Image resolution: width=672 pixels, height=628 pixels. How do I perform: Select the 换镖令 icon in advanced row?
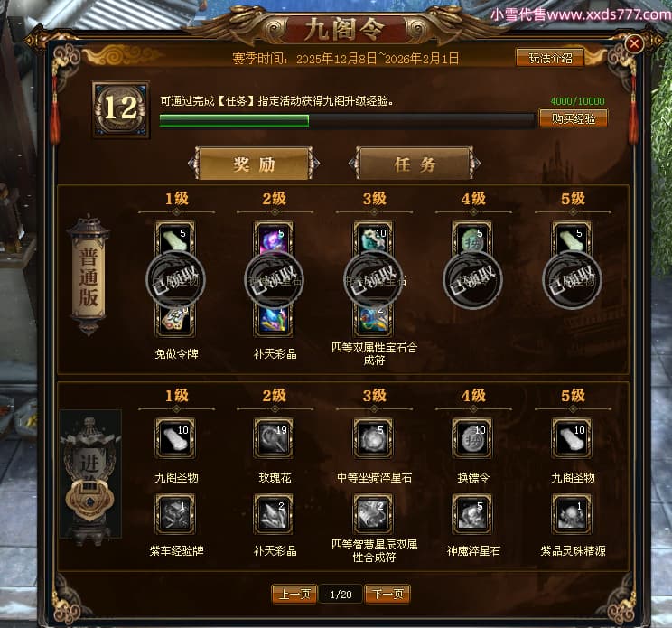pyautogui.click(x=472, y=438)
